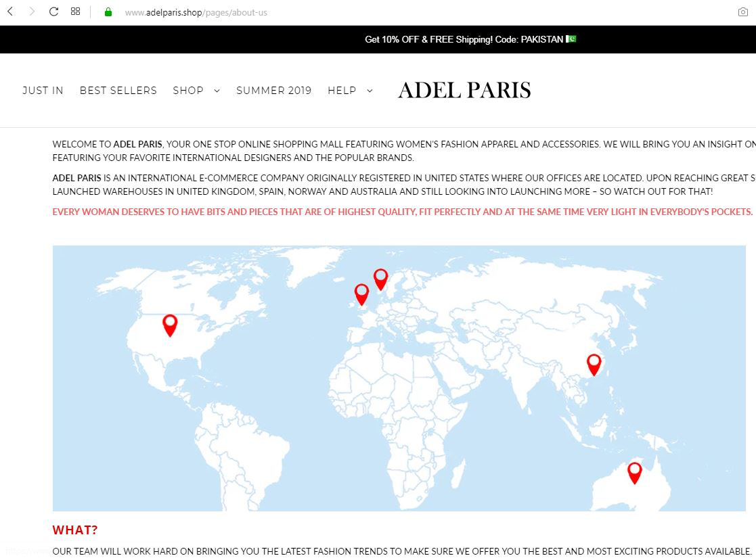The width and height of the screenshot is (756, 558).
Task: Click the Australia map pin
Action: [x=634, y=473]
